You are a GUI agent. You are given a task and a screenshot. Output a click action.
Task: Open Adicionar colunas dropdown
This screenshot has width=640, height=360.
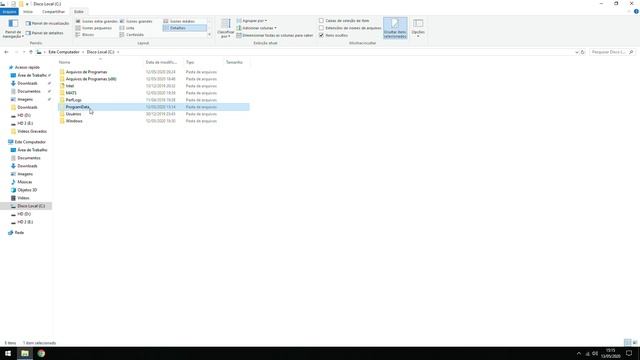(x=256, y=28)
